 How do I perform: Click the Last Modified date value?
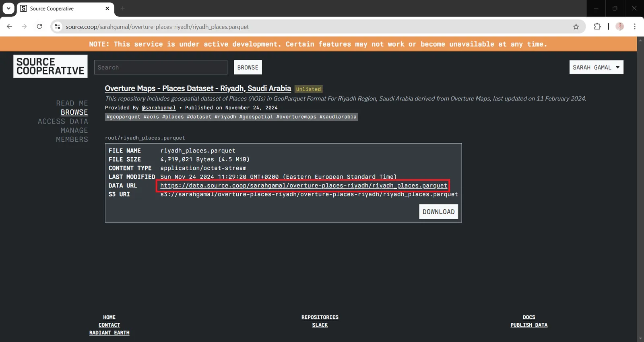[x=278, y=177]
